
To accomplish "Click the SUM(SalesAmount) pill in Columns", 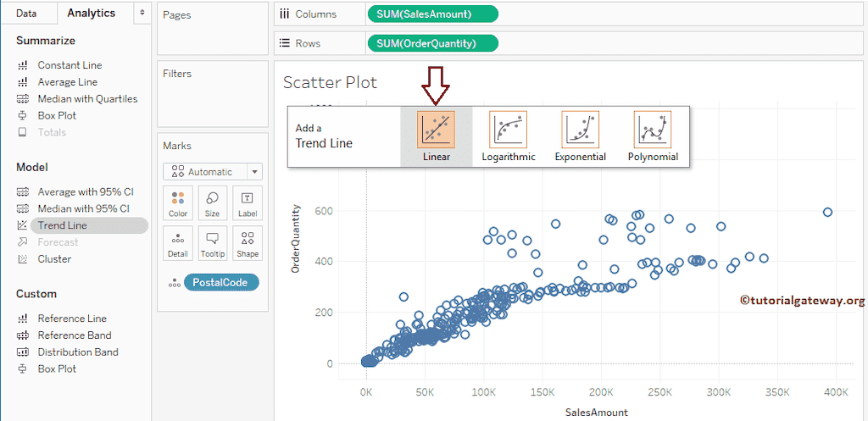I will 432,14.
